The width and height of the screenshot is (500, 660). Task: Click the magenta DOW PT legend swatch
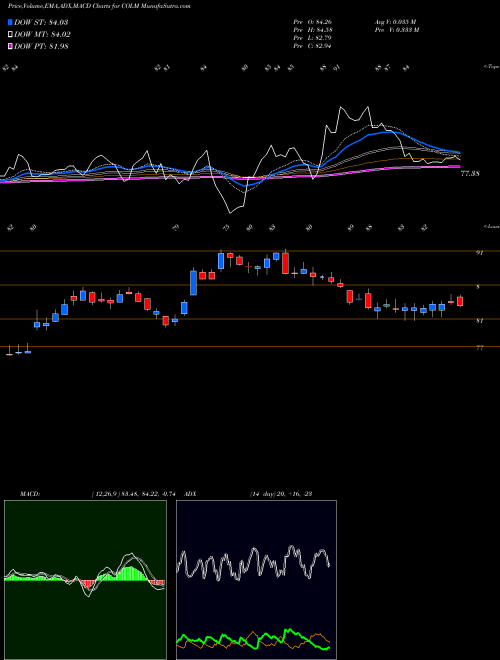tap(10, 46)
